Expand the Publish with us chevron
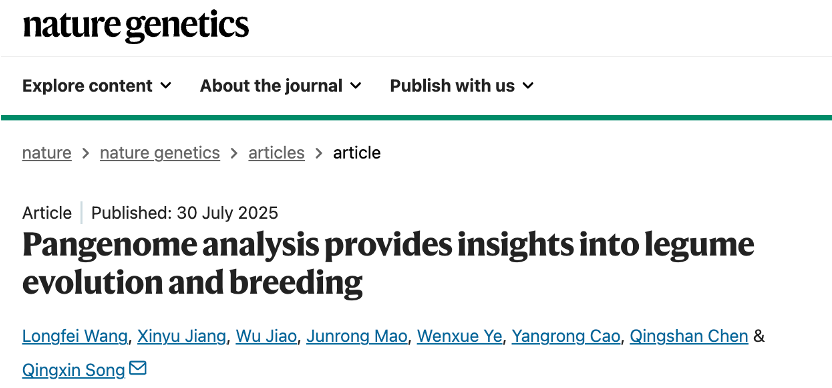The width and height of the screenshot is (832, 388). [x=528, y=85]
